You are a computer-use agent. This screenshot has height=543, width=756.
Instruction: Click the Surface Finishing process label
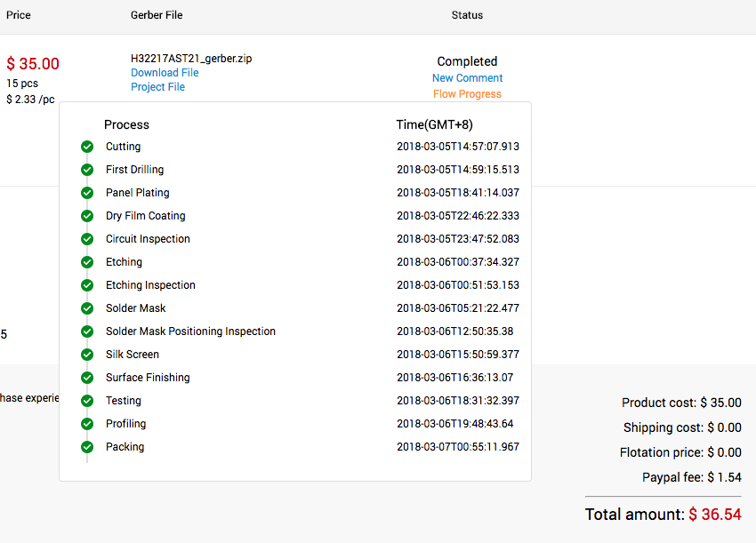(148, 378)
